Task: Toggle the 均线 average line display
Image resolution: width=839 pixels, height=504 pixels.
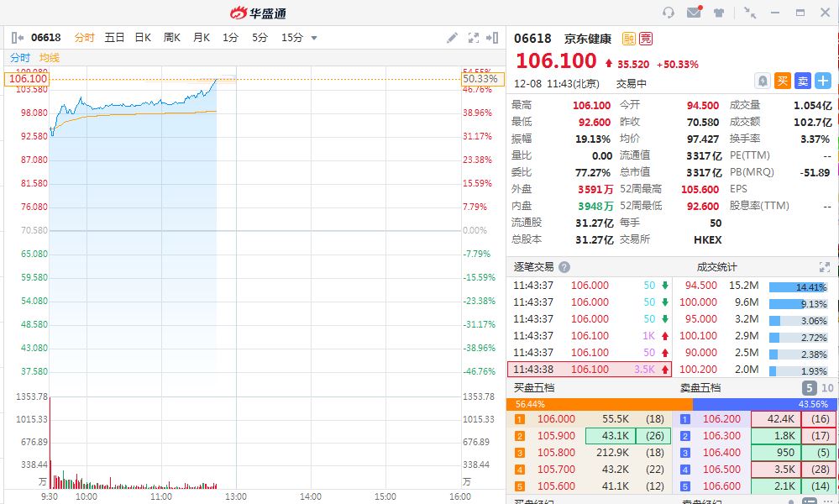Action: (50, 58)
